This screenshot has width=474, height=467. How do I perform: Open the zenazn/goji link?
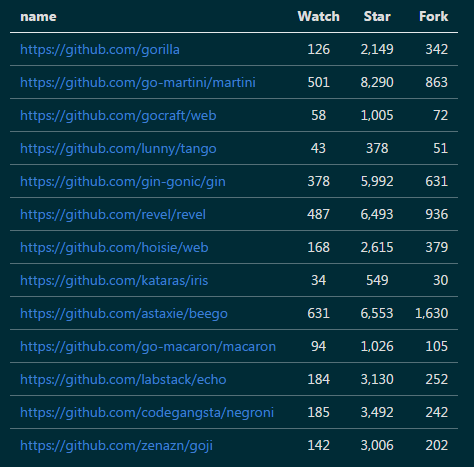pos(116,445)
